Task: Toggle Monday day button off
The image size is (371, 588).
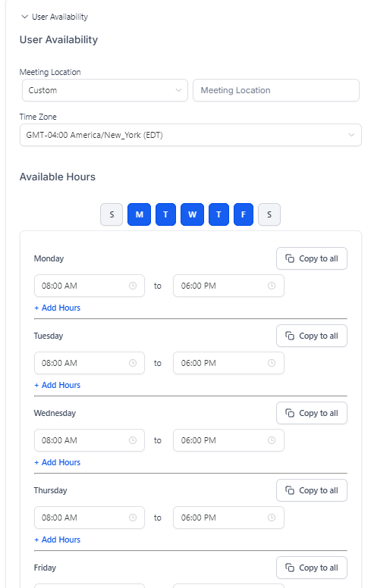Action: pos(140,214)
